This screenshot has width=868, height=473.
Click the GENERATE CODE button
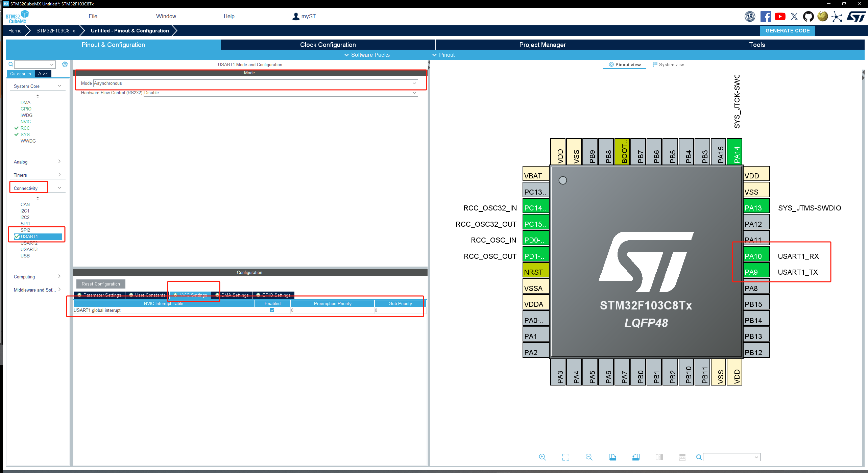point(788,30)
